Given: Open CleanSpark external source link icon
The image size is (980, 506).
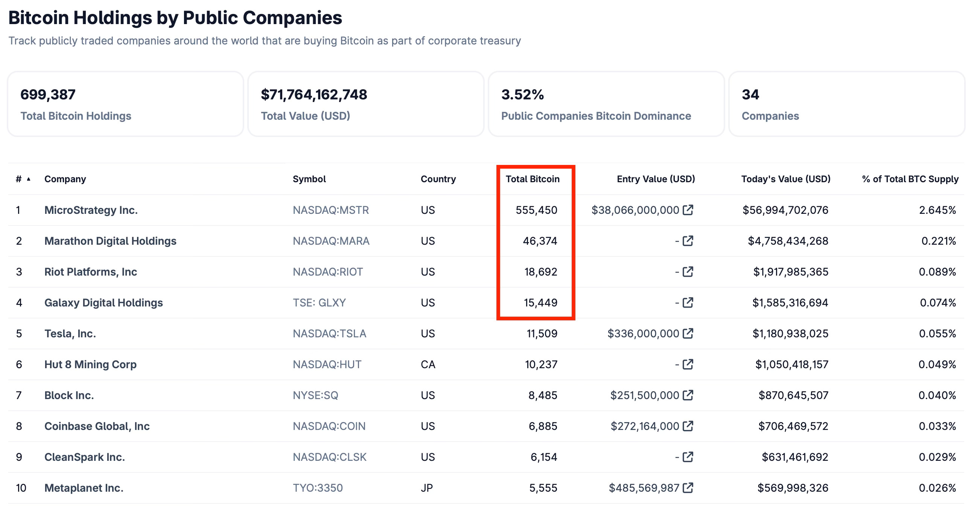Looking at the screenshot, I should point(688,457).
